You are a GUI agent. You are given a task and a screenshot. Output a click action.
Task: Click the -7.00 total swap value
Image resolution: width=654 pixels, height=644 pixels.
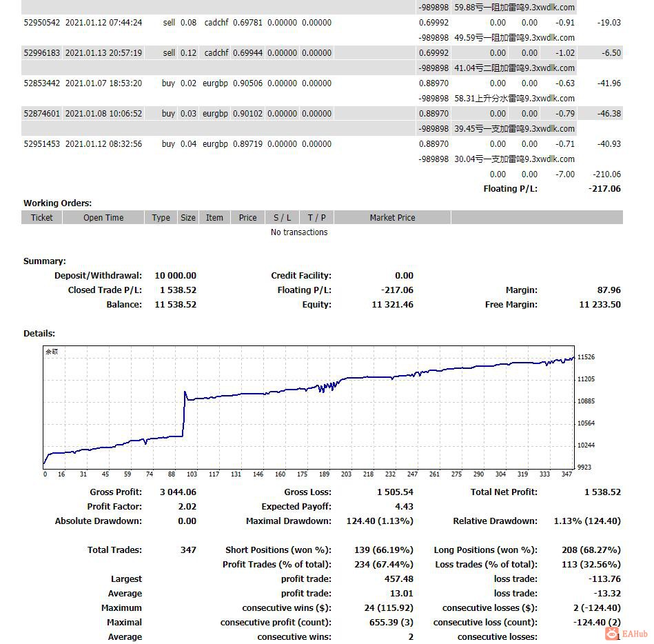[x=564, y=174]
